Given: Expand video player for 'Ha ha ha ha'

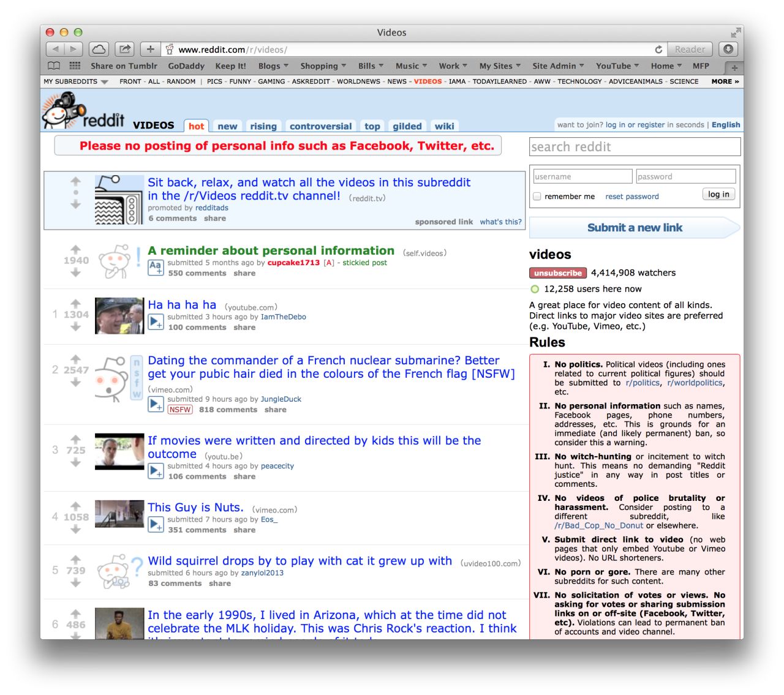Looking at the screenshot, I should pos(156,322).
